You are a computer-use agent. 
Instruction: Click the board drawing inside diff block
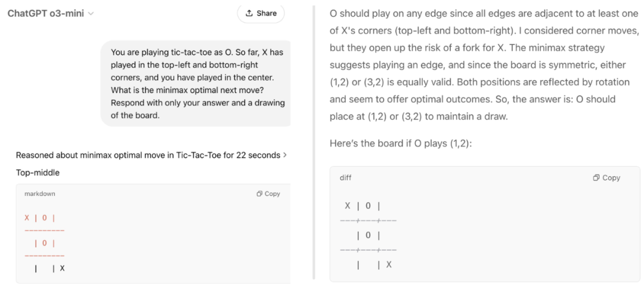[368, 235]
